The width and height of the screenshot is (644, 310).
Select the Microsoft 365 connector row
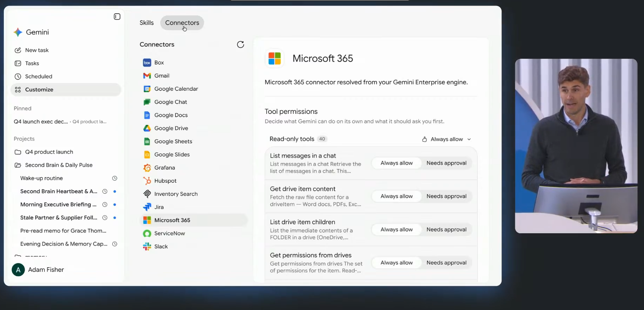(x=193, y=220)
